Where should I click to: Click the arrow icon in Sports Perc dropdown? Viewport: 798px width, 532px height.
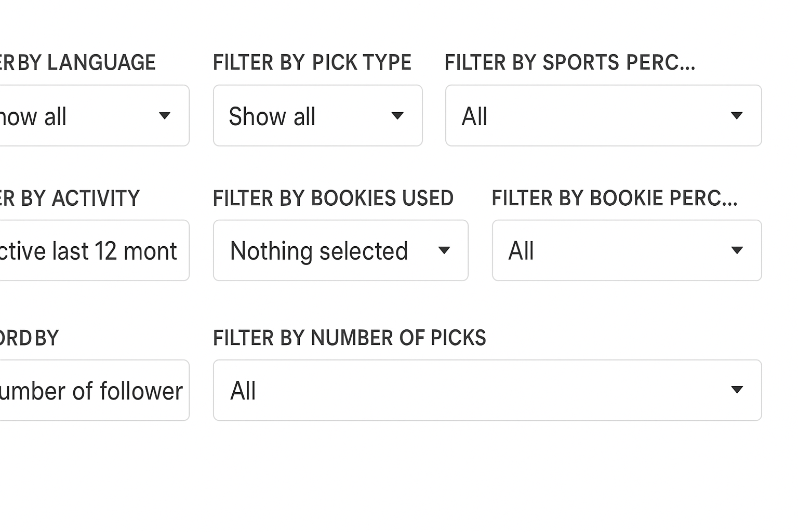736,115
